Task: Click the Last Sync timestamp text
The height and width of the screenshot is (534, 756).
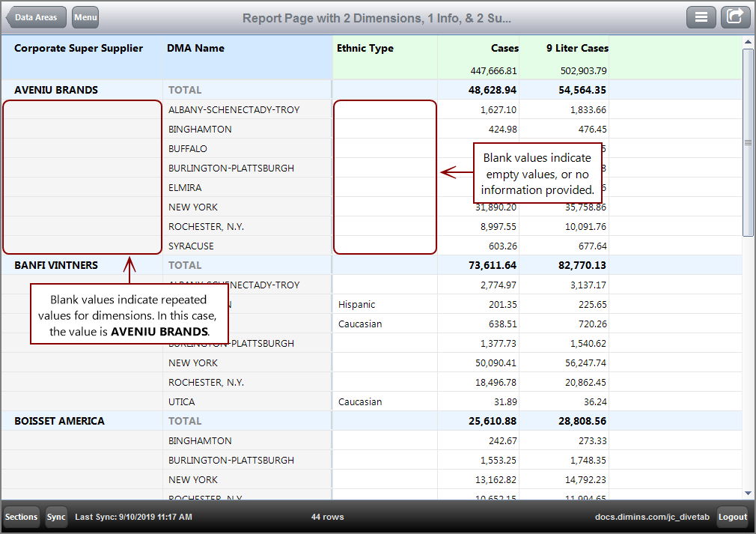Action: click(x=133, y=517)
